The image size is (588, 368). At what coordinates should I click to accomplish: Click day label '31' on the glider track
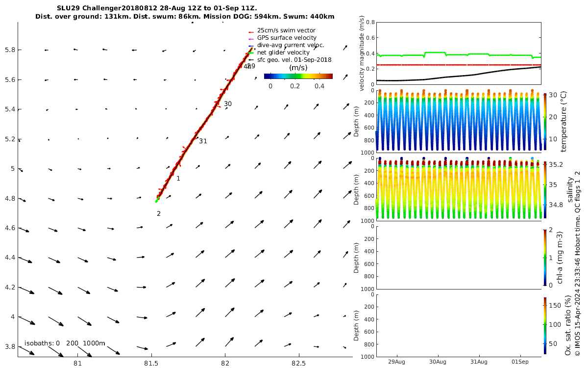(x=203, y=141)
